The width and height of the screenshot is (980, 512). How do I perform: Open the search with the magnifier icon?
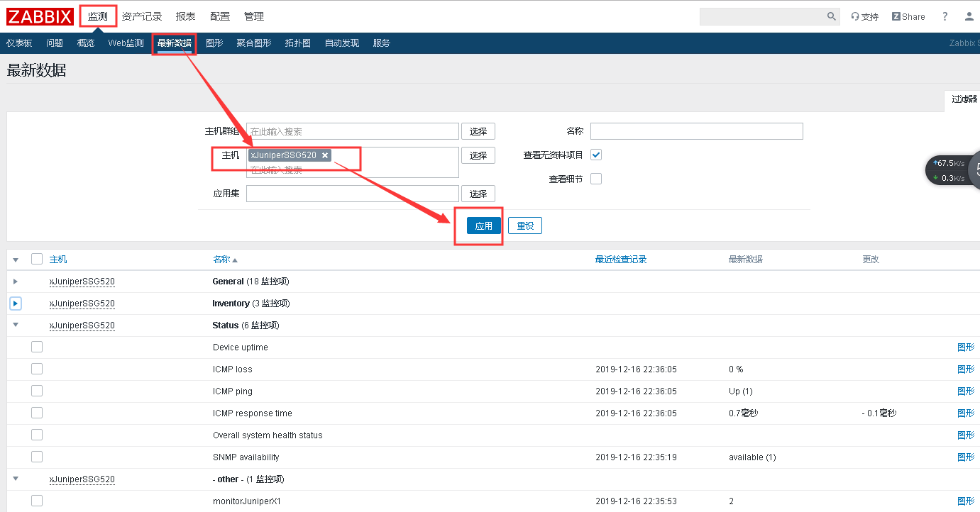(x=831, y=16)
